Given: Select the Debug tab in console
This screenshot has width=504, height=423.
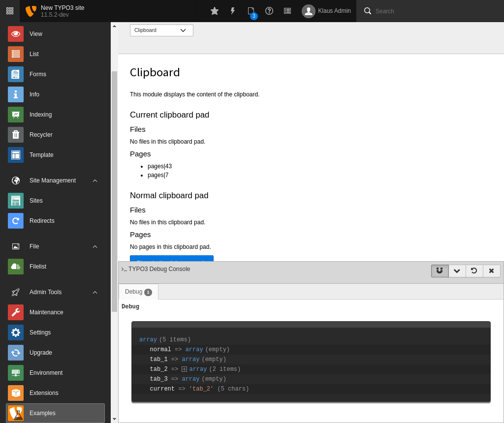Looking at the screenshot, I should coord(138,292).
